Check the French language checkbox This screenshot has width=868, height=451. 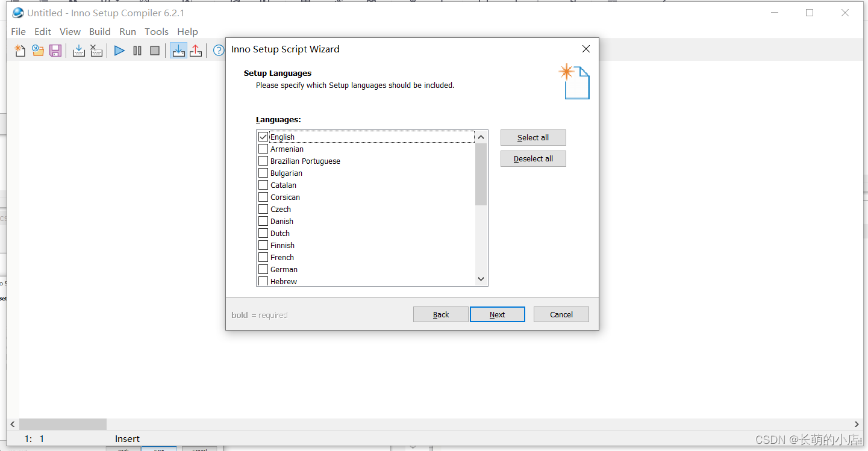[263, 257]
